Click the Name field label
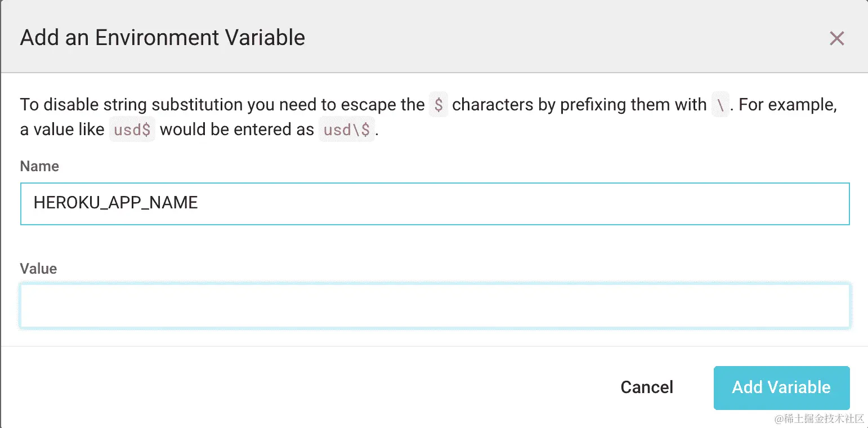 coord(39,166)
